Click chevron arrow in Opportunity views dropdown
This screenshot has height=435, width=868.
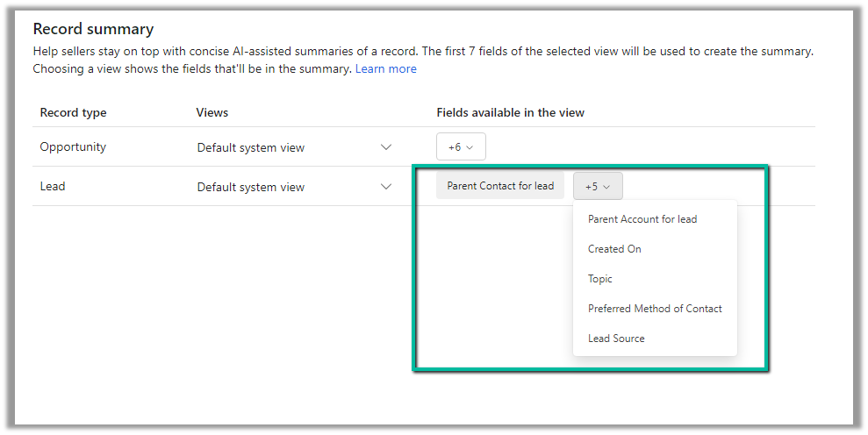[x=385, y=147]
